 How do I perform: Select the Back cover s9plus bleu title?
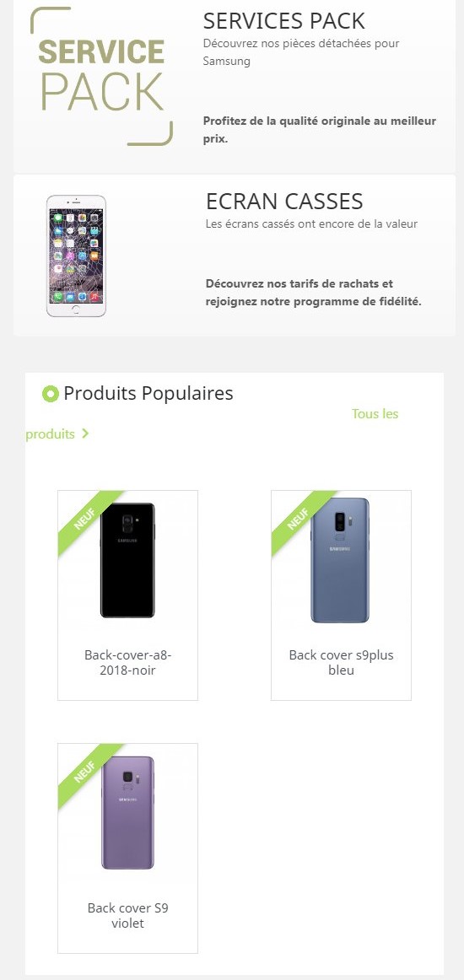click(341, 663)
